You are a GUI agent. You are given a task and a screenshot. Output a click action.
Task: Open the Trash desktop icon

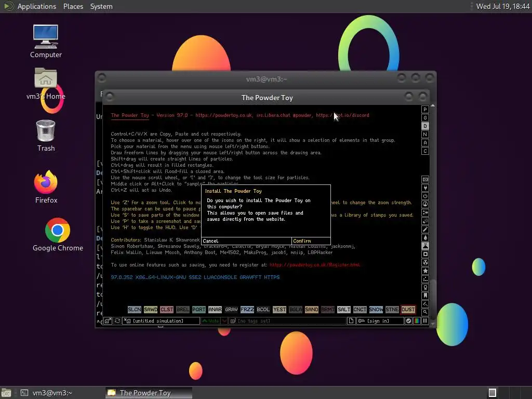[x=46, y=136]
